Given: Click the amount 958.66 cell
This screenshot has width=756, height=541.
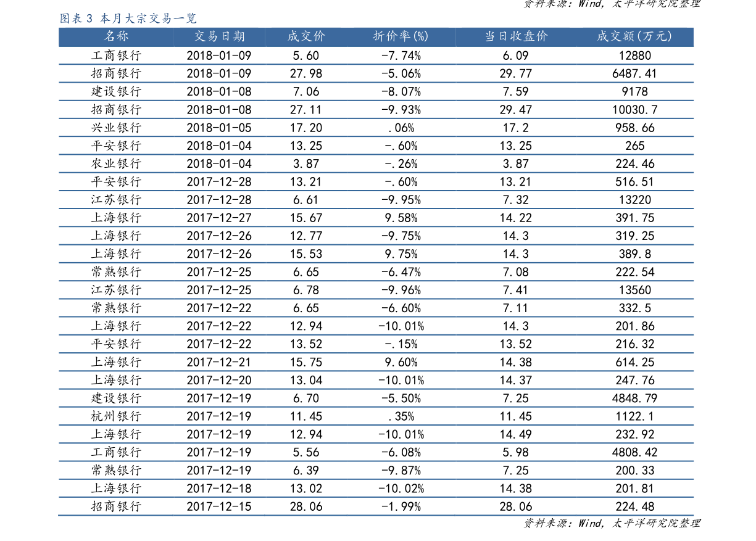Looking at the screenshot, I should coord(634,128).
